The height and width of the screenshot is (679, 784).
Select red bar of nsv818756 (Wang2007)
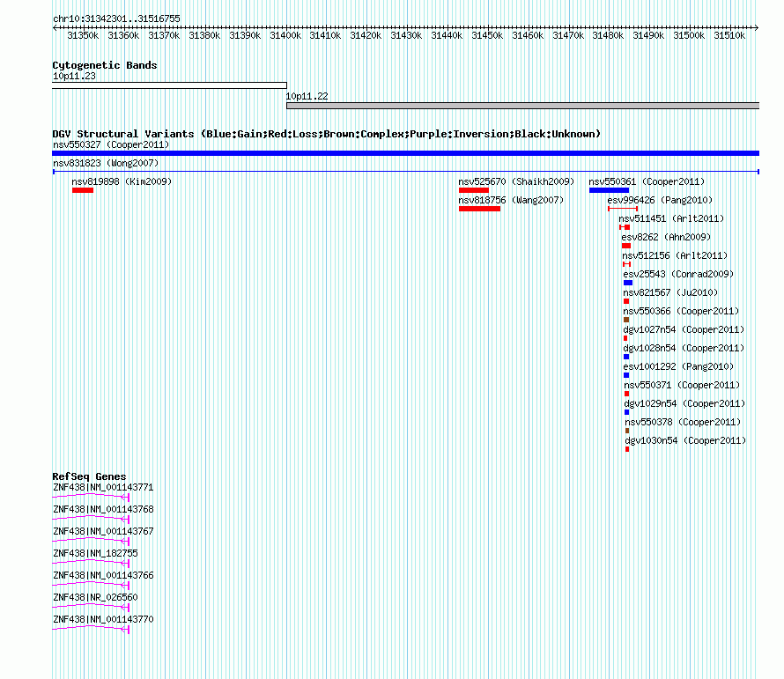[479, 209]
